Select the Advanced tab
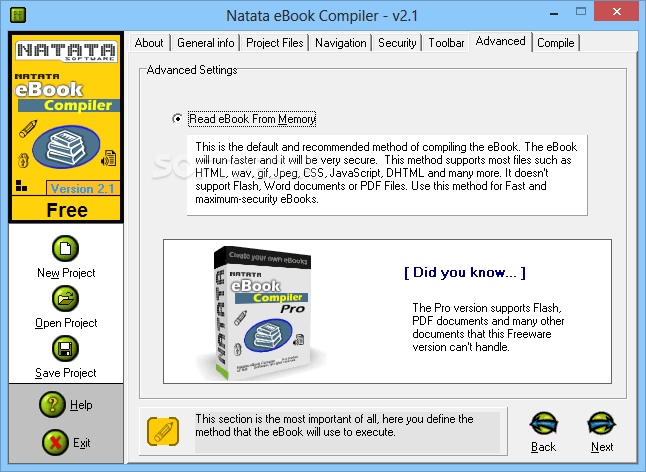This screenshot has height=472, width=646. coord(501,41)
